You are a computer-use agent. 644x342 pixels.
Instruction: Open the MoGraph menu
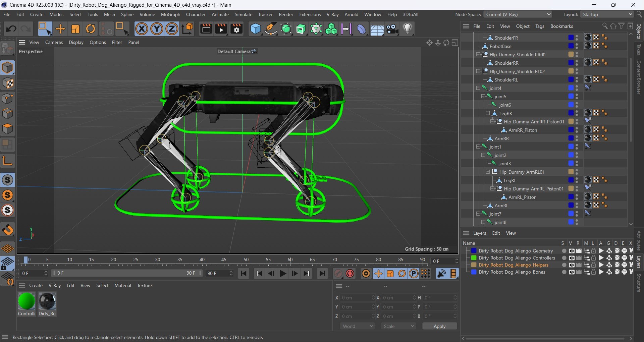click(x=170, y=14)
